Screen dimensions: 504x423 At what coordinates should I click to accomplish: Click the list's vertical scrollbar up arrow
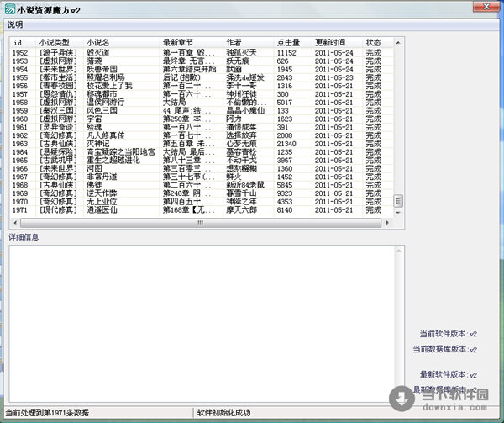click(398, 41)
